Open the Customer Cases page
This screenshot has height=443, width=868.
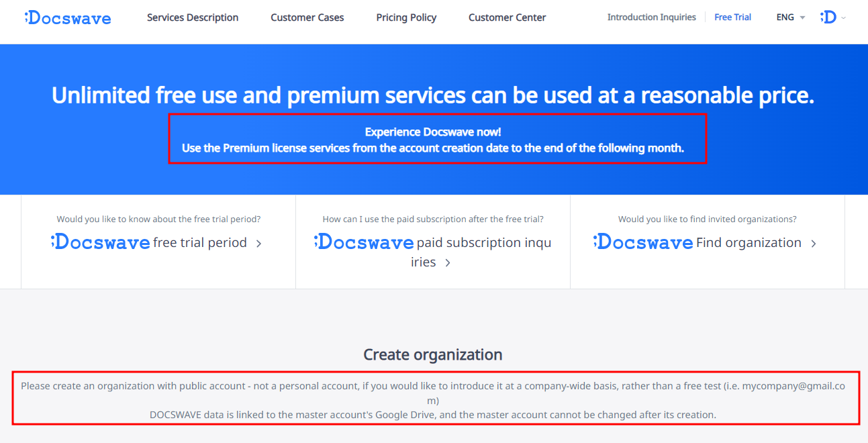click(307, 17)
